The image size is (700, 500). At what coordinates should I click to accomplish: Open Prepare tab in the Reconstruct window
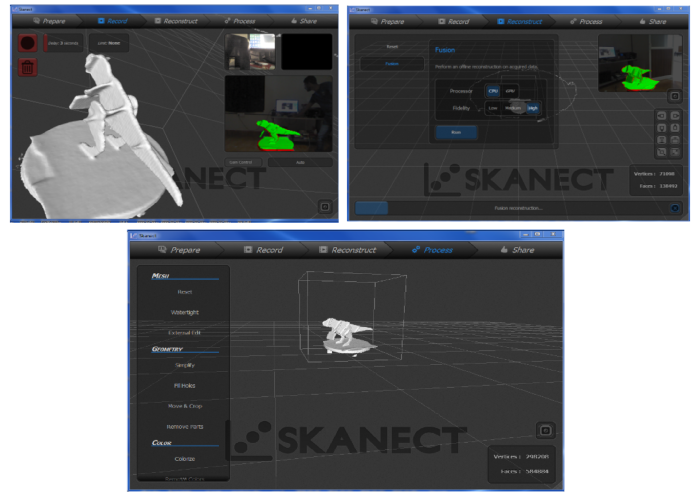(x=388, y=21)
